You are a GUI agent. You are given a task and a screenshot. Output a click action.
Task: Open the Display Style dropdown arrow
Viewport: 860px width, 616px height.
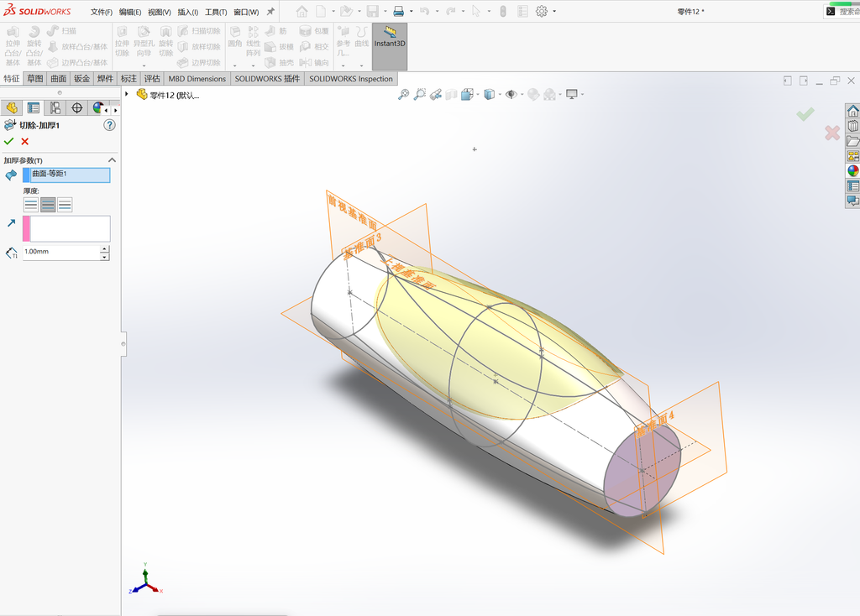pyautogui.click(x=500, y=94)
